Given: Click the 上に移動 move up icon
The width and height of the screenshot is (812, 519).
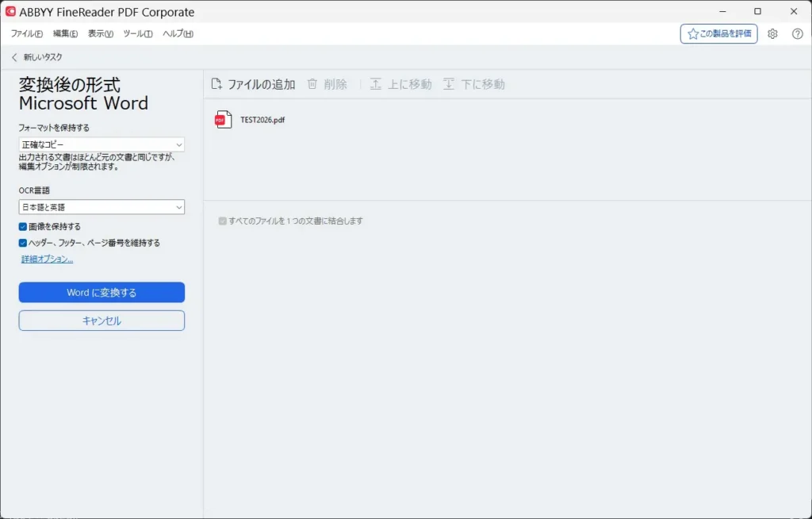Looking at the screenshot, I should 375,84.
